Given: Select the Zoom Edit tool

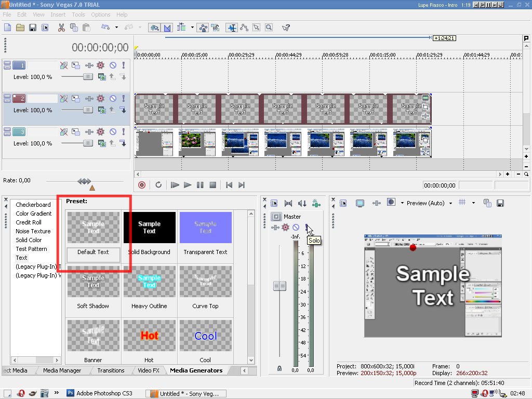Looking at the screenshot, I should [269, 28].
